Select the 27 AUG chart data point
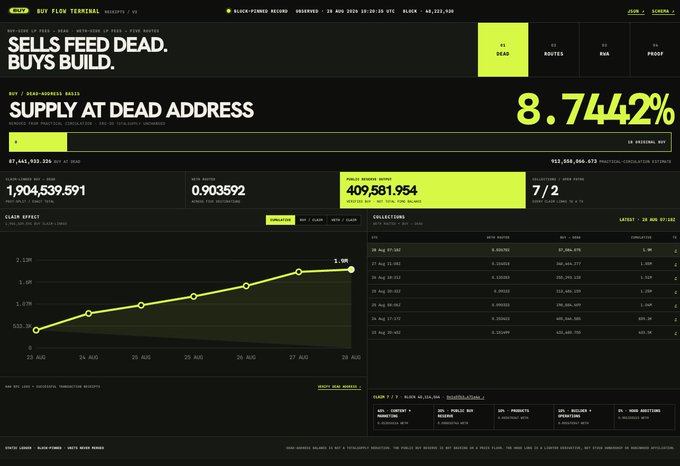 tap(299, 272)
